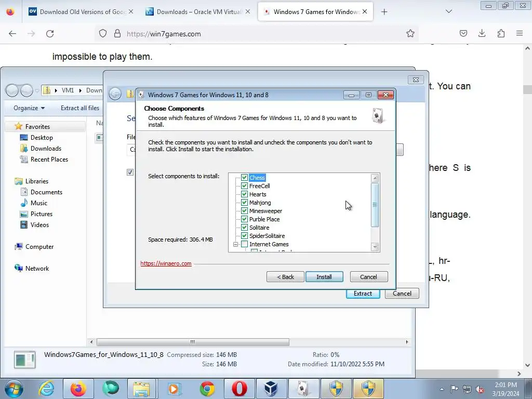List all tabs dropdown in Firefox
The image size is (532, 399).
[x=448, y=11]
